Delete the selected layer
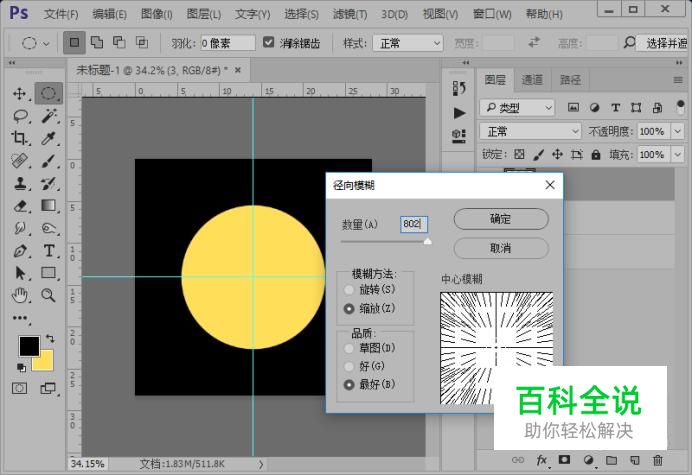 (658, 460)
